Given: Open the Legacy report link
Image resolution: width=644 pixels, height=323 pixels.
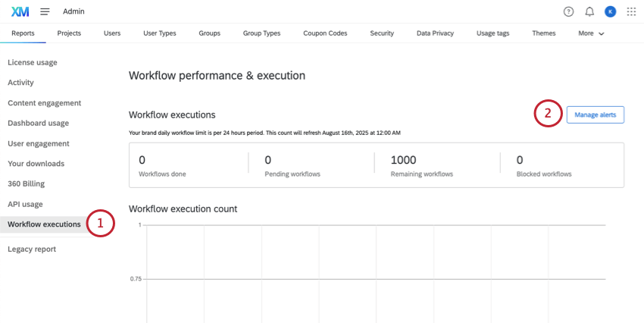Looking at the screenshot, I should coord(32,249).
